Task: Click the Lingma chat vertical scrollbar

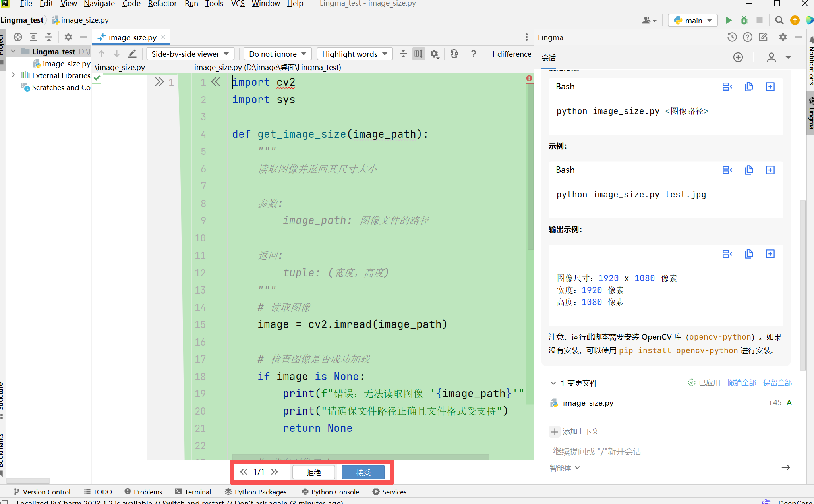Action: click(803, 285)
